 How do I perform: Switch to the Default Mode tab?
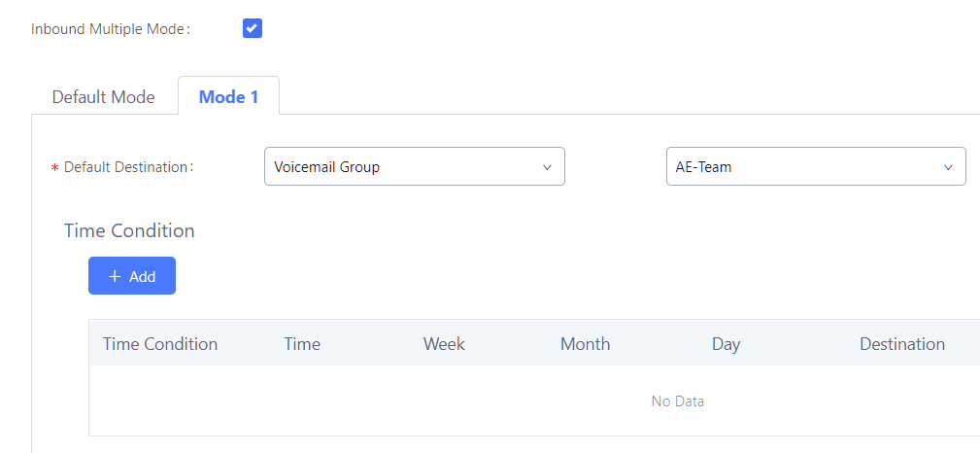tap(103, 96)
